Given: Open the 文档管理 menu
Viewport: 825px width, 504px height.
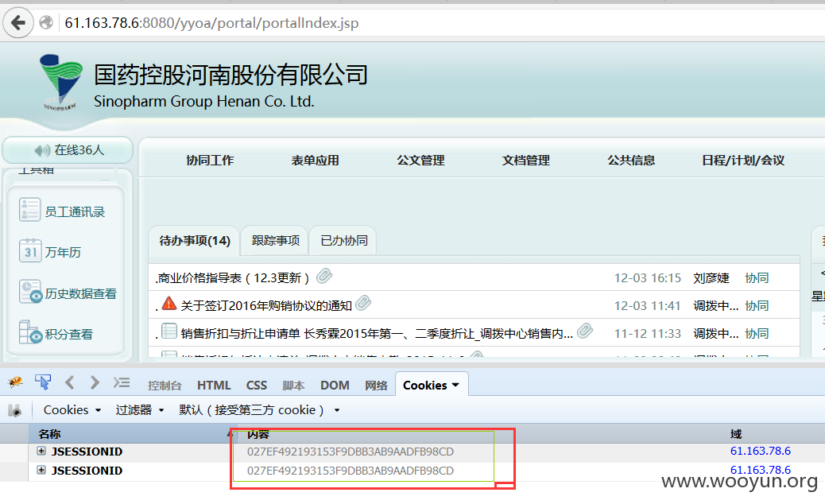Looking at the screenshot, I should [525, 161].
